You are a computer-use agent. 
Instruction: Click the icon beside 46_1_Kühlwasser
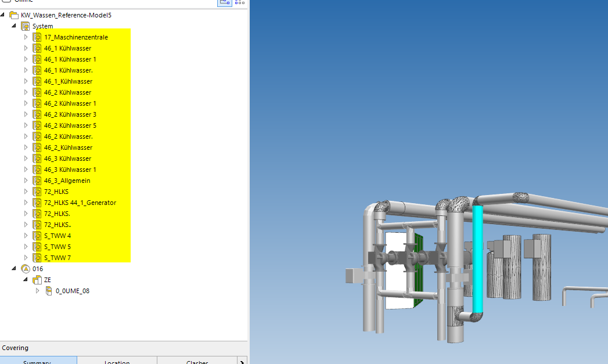click(x=37, y=81)
